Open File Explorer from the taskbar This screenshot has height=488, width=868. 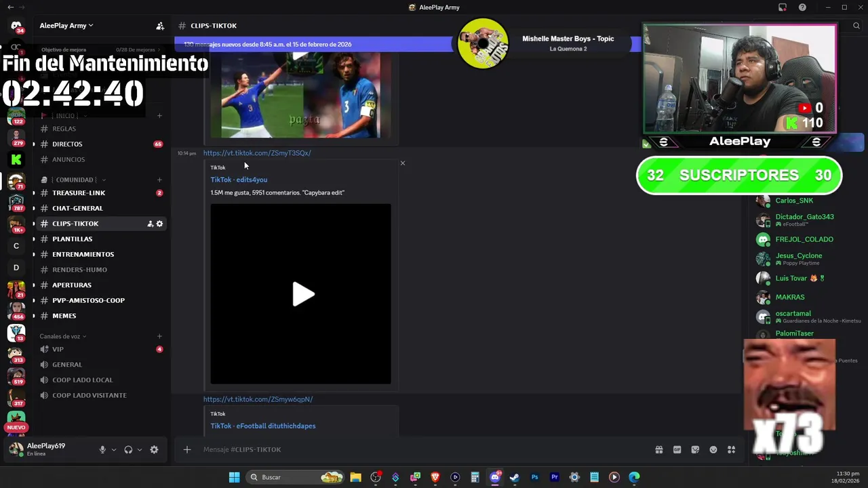[x=355, y=477]
